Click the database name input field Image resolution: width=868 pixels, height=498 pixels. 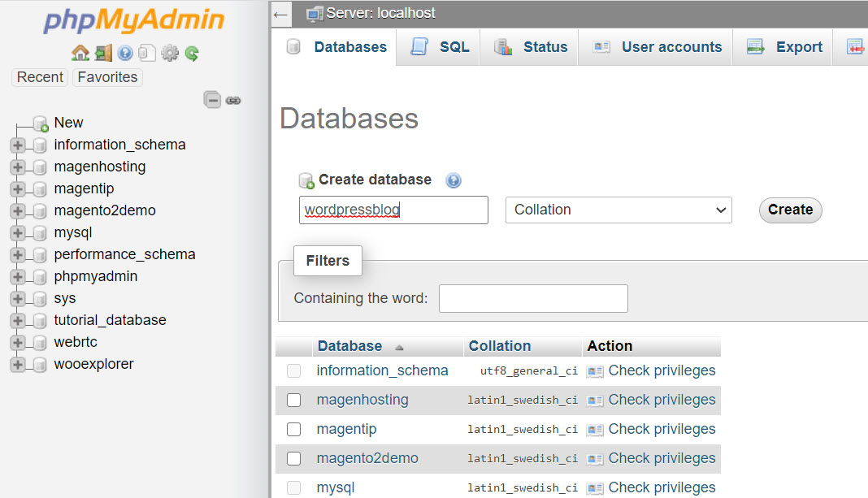pos(393,210)
